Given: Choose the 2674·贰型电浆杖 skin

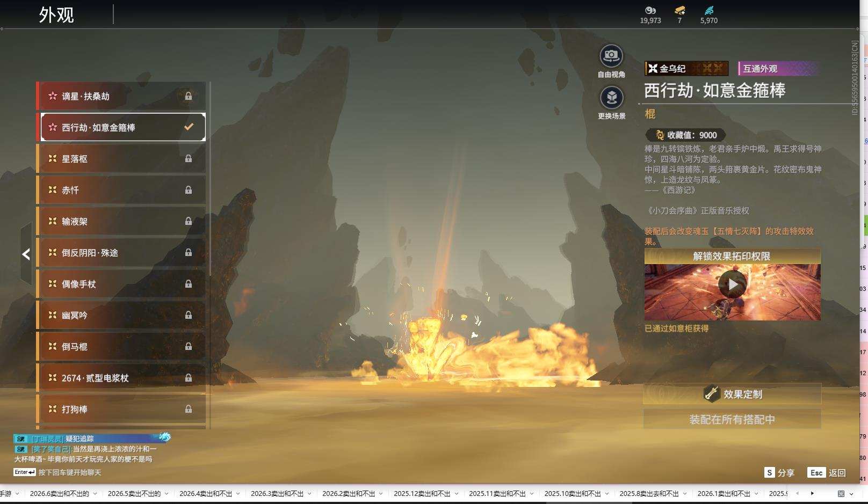Looking at the screenshot, I should tap(121, 378).
